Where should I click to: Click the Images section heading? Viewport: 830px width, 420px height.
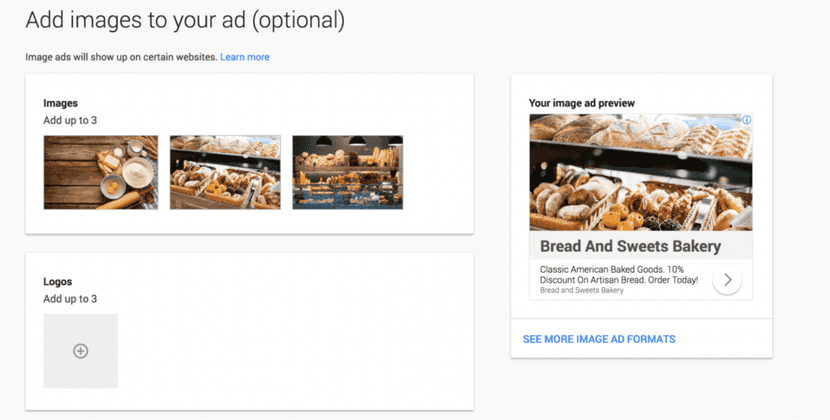point(61,103)
